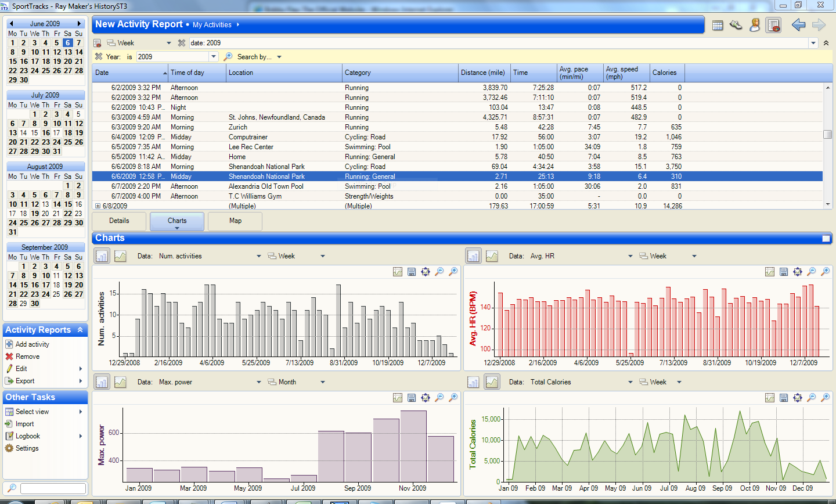Screen dimensions: 836x504
Task: Open chart options for Num. activities chart
Action: pyautogui.click(x=398, y=272)
